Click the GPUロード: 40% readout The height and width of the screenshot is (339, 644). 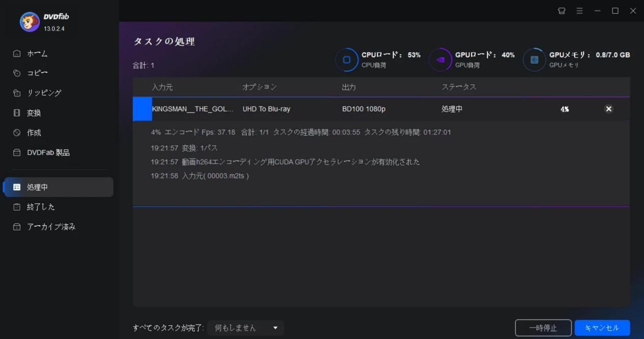(485, 55)
